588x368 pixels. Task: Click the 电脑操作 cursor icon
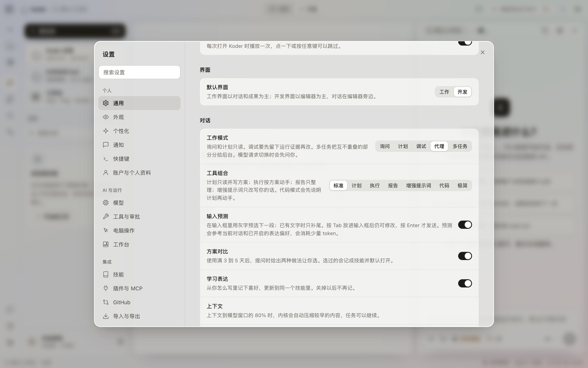tap(106, 230)
